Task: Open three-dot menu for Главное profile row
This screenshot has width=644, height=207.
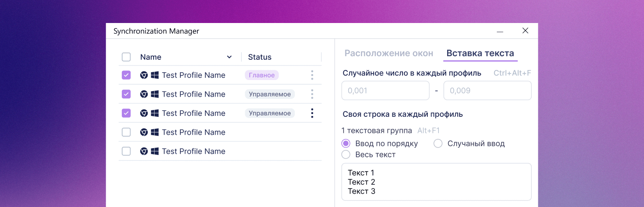Action: click(x=312, y=75)
